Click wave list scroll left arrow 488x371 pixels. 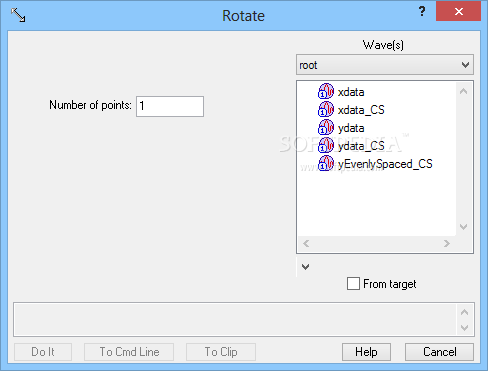(306, 244)
